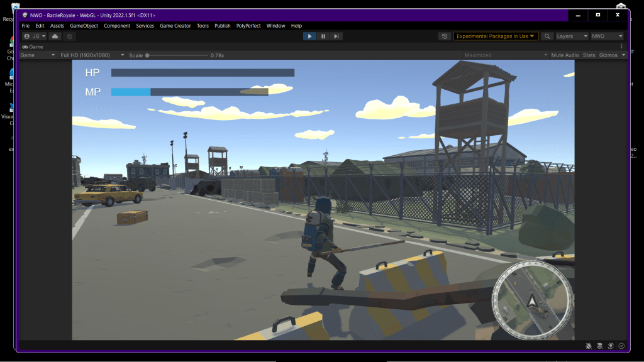Click the background tasks checkmark icon

pos(621,346)
